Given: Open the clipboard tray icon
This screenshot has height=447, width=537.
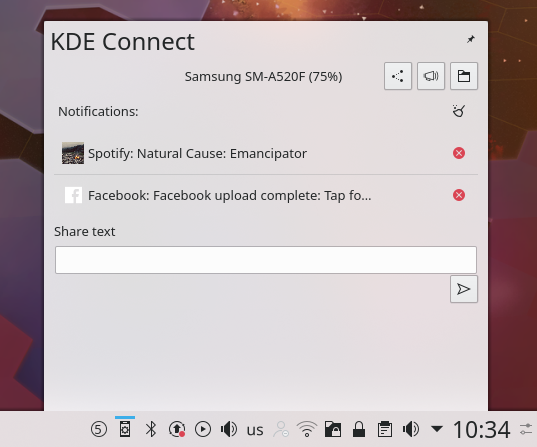Looking at the screenshot, I should click(385, 429).
